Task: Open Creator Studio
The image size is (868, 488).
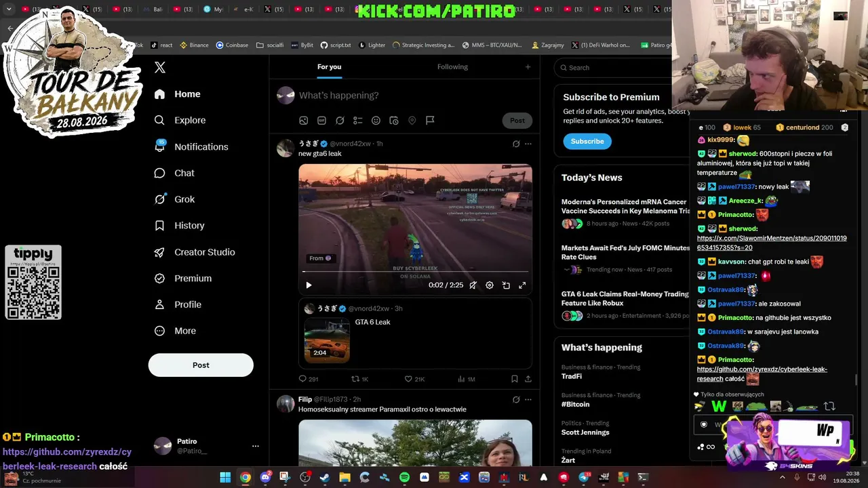Action: [x=195, y=252]
